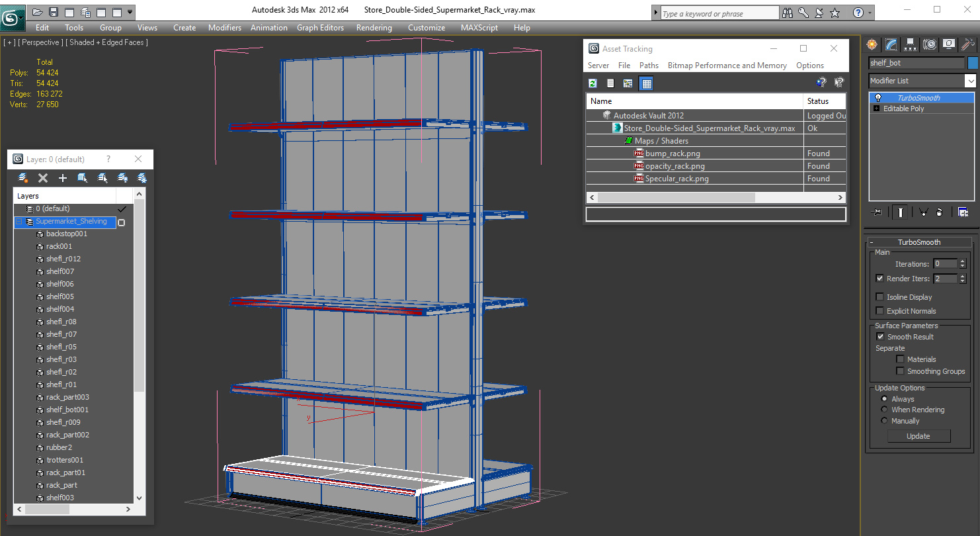Increase Iterations spinner value
The height and width of the screenshot is (536, 980).
(962, 261)
